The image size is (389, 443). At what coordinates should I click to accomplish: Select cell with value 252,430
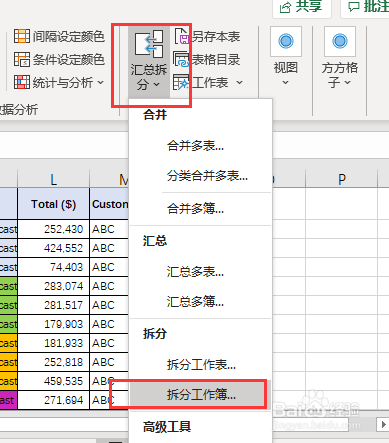[53, 229]
